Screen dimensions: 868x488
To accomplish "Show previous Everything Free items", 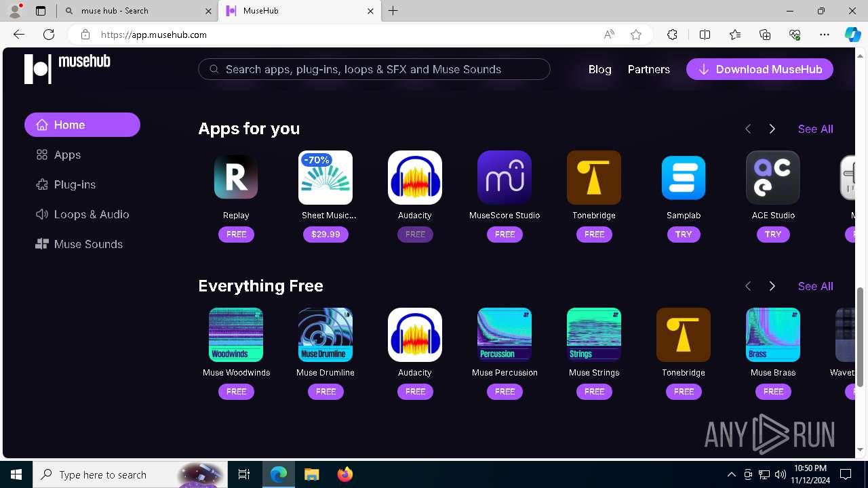I will pos(748,286).
